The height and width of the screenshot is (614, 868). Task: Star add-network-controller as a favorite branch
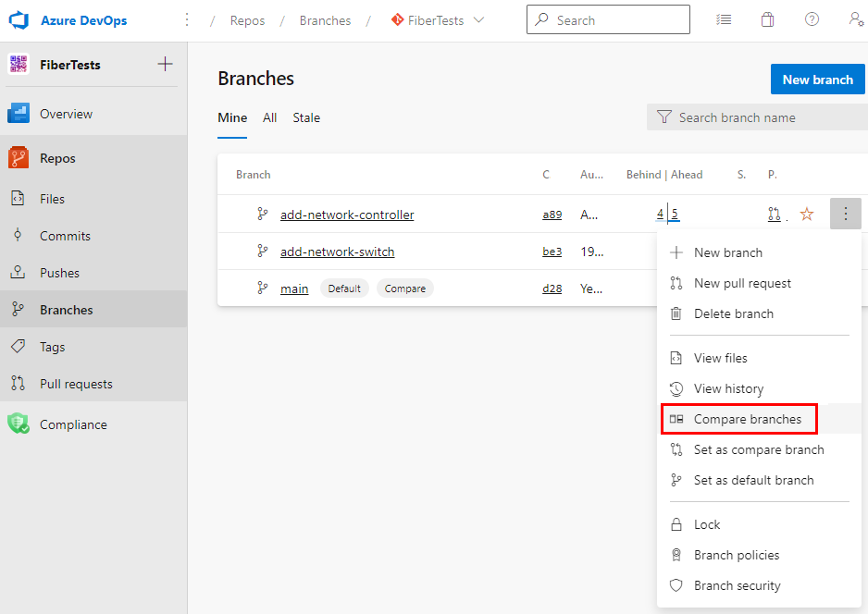pyautogui.click(x=806, y=214)
